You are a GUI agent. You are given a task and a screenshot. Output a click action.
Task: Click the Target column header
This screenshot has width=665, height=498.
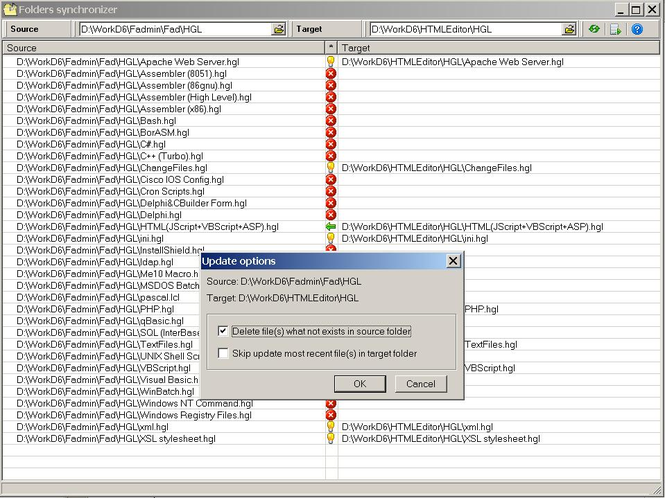pyautogui.click(x=499, y=48)
